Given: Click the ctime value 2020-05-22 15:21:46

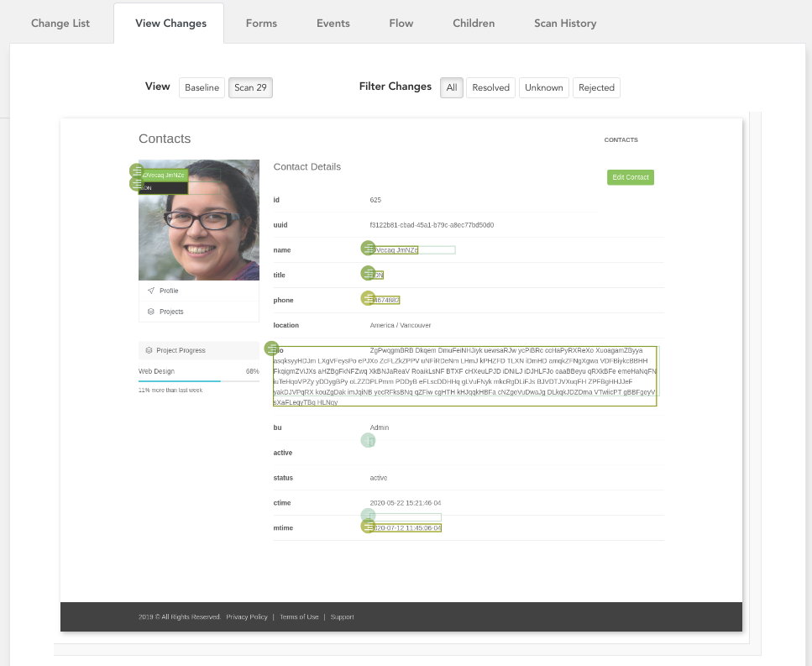Looking at the screenshot, I should [406, 503].
